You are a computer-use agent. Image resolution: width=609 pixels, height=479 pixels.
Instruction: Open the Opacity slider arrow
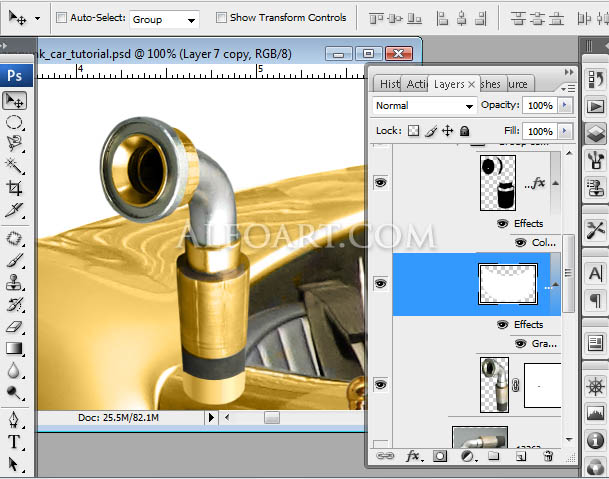[565, 105]
